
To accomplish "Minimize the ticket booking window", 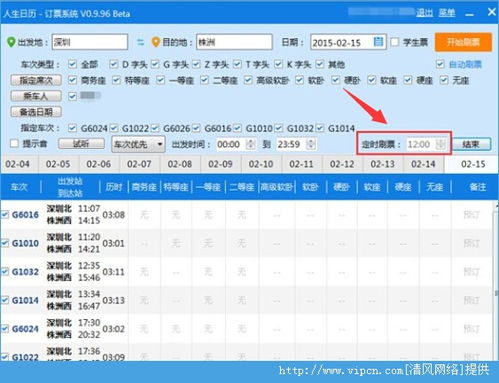I will pyautogui.click(x=469, y=14).
